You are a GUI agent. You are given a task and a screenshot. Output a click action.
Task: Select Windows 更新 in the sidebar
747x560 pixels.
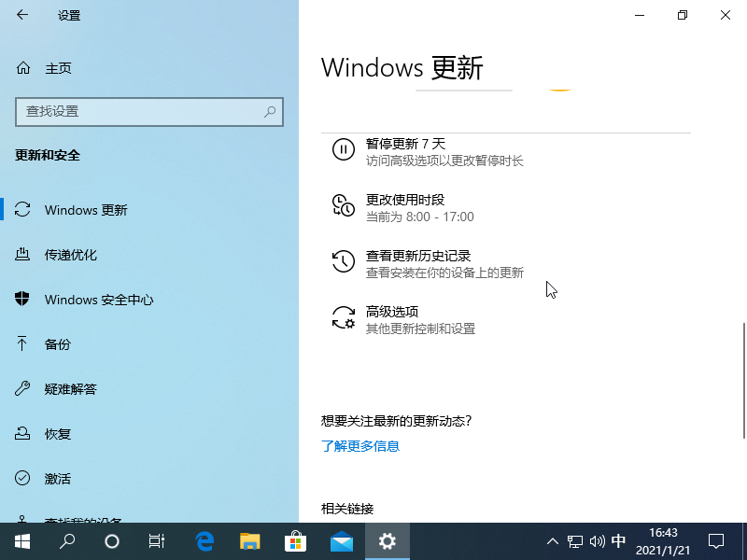pos(86,210)
